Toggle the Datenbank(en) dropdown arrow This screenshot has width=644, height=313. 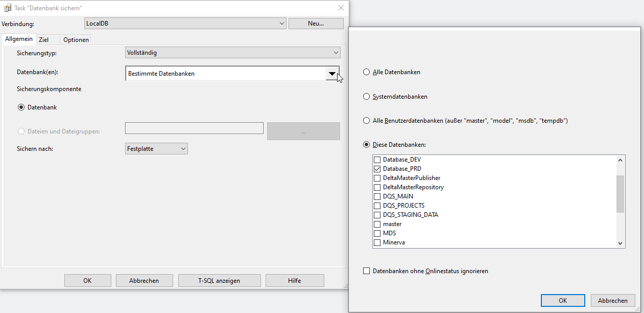pos(332,74)
